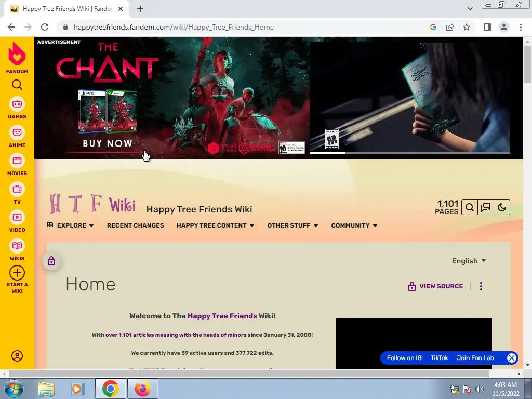
Task: Bookmark this page with the star
Action: [467, 27]
